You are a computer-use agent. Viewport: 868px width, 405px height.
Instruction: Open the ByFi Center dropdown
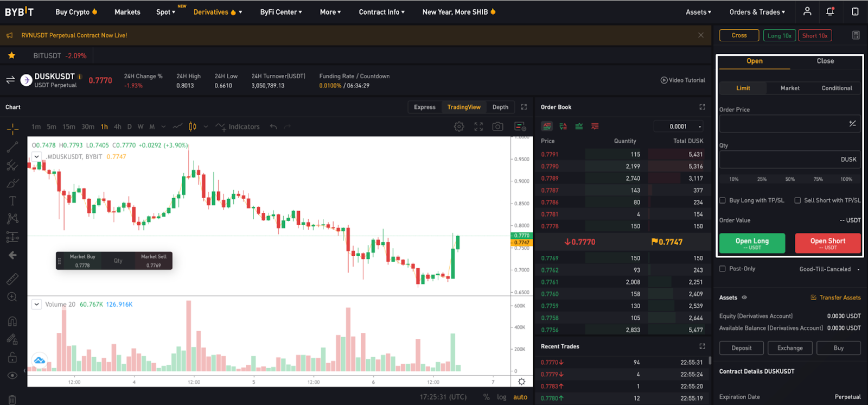coord(281,12)
